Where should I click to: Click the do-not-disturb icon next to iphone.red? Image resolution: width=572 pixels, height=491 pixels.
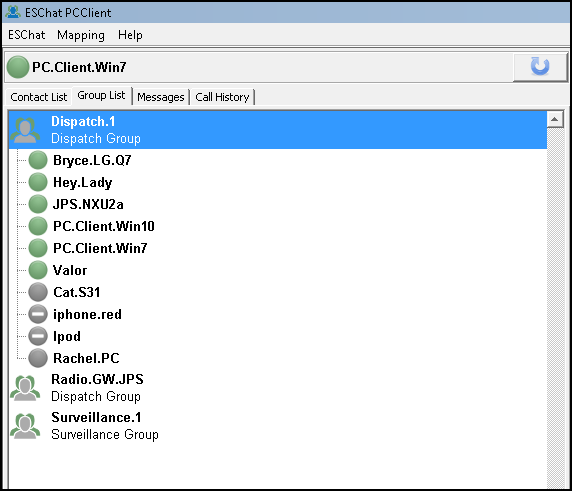tap(38, 314)
